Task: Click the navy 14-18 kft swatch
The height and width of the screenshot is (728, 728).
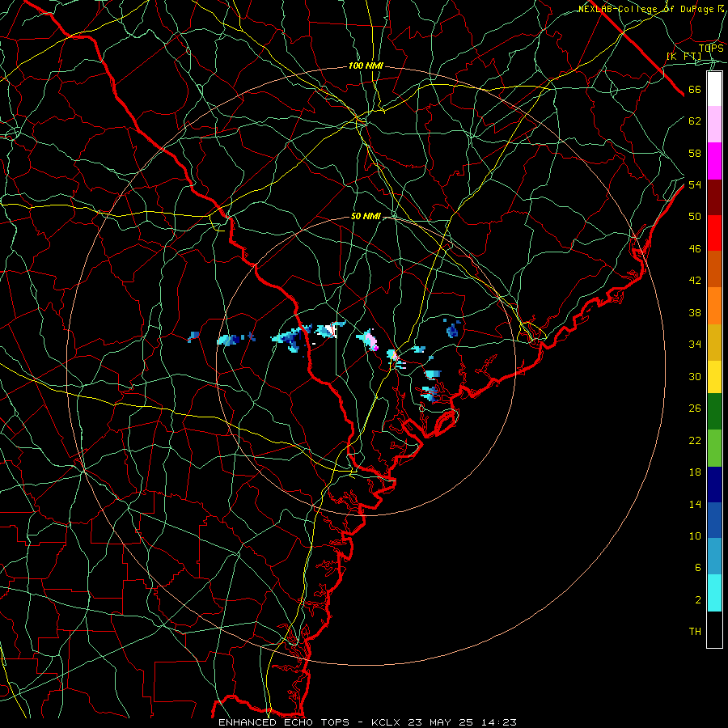Action: pos(714,485)
